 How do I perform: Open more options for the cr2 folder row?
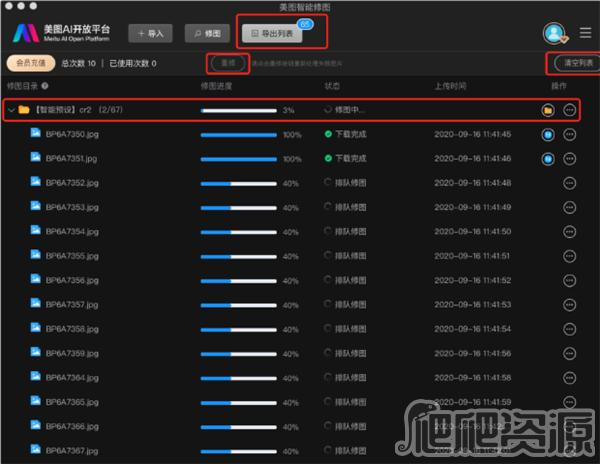[570, 110]
